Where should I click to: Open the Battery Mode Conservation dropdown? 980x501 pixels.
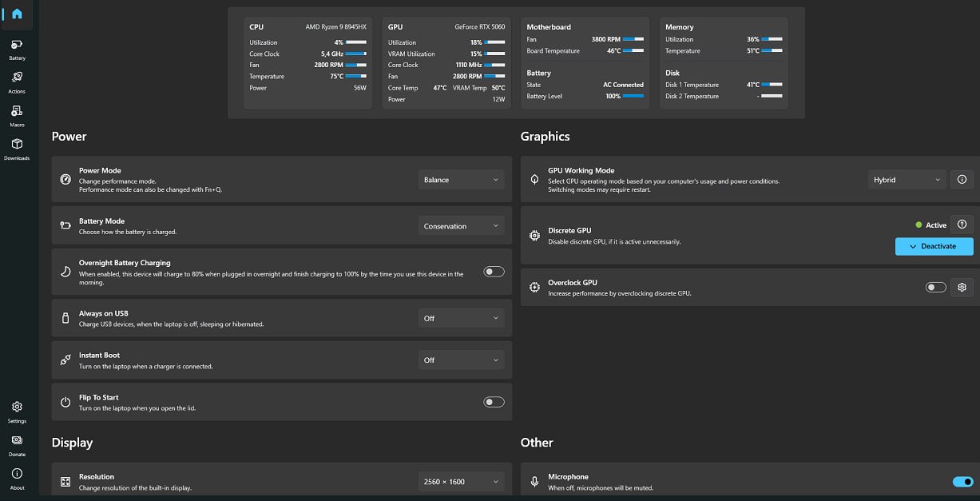pyautogui.click(x=462, y=226)
